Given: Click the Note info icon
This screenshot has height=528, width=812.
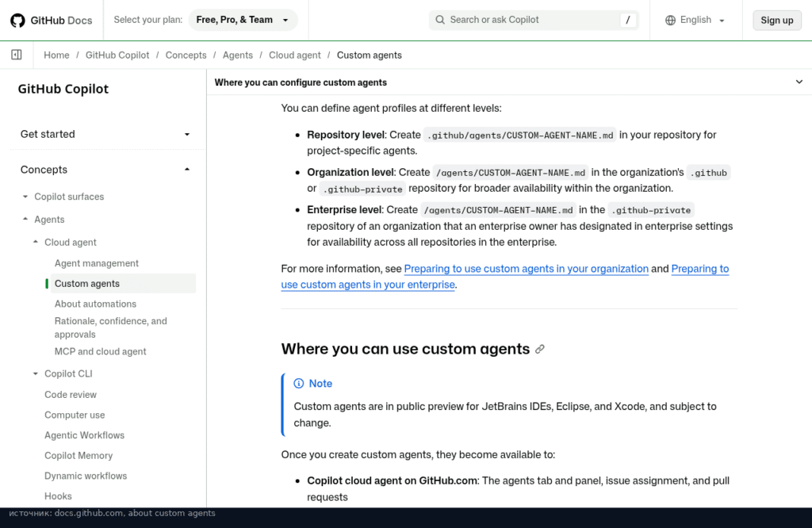Looking at the screenshot, I should click(x=299, y=383).
